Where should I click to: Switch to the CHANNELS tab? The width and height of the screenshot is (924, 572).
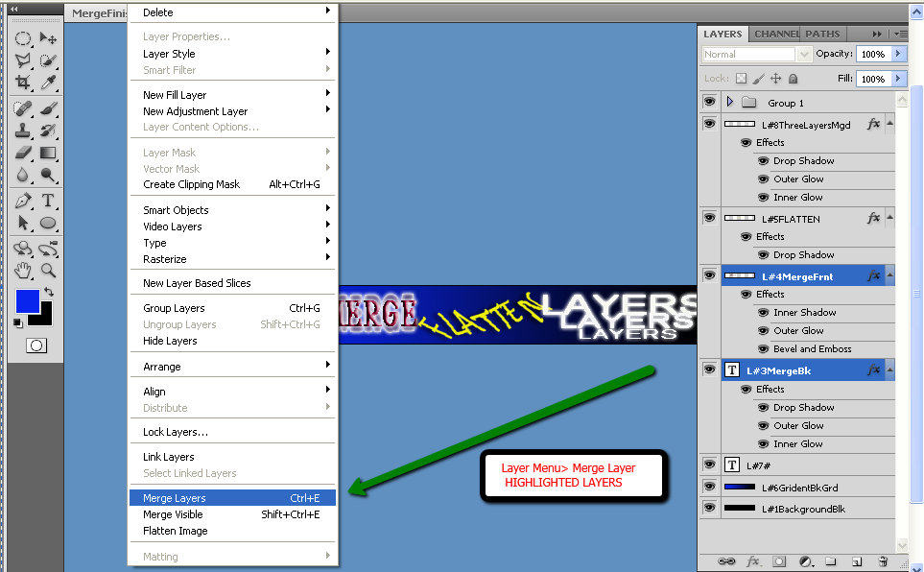pos(775,34)
